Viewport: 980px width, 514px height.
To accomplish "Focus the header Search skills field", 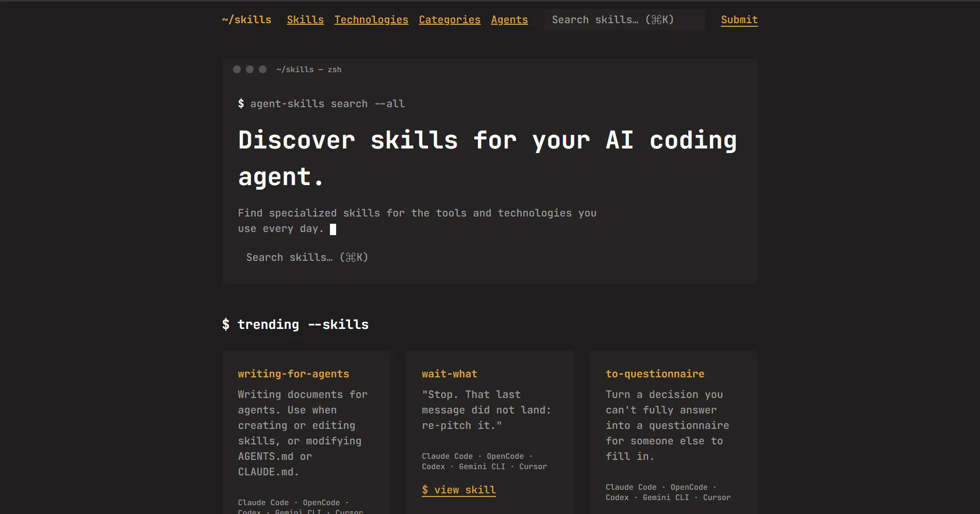I will [624, 20].
